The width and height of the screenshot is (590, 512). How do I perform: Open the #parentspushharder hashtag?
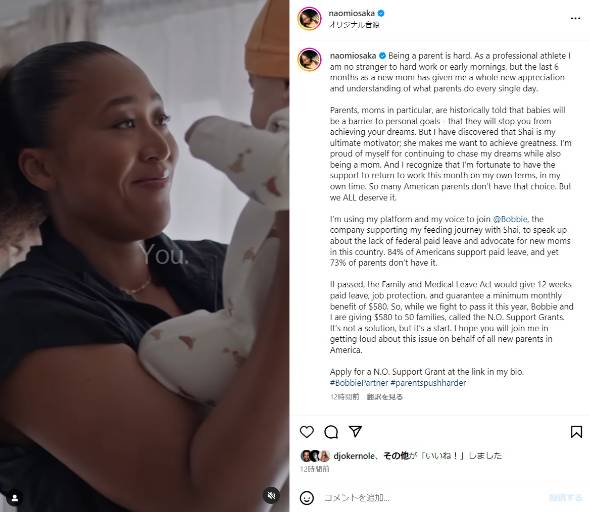pos(428,383)
